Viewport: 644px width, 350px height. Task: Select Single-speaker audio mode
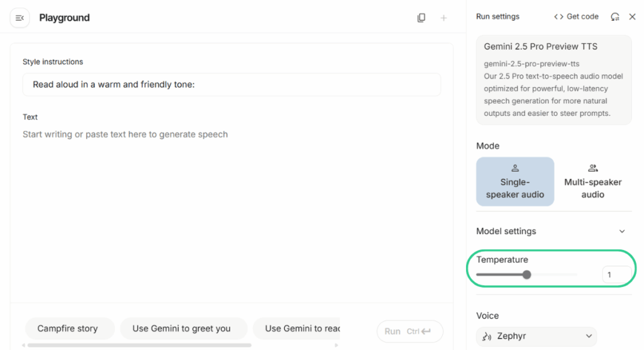515,181
